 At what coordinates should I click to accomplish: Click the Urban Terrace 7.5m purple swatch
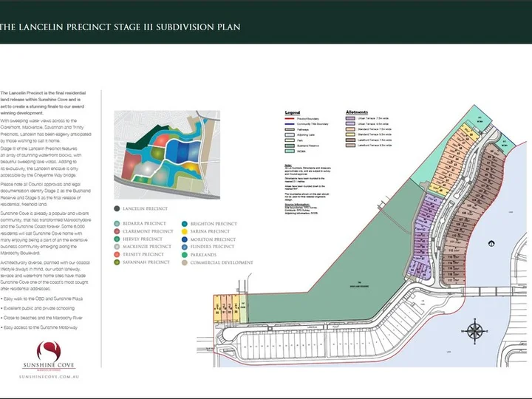tap(350, 118)
